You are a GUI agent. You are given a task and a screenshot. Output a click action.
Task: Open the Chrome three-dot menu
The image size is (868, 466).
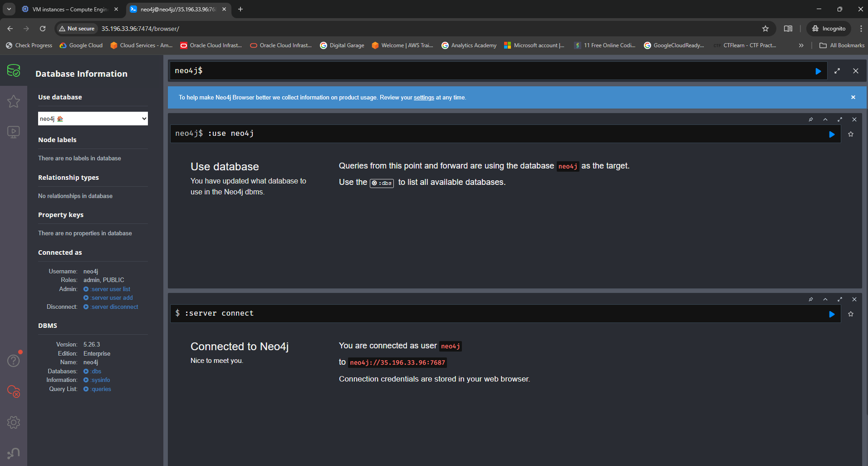pyautogui.click(x=861, y=29)
